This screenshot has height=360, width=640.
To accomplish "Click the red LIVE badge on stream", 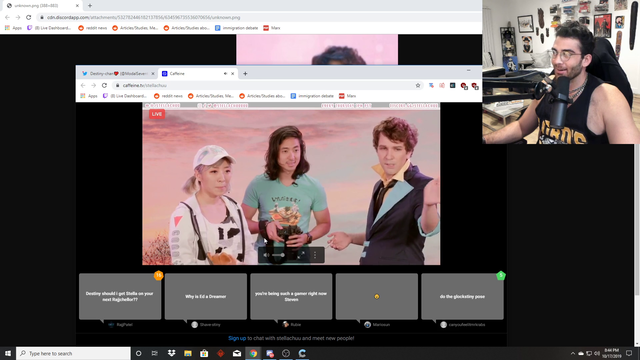I will point(157,114).
